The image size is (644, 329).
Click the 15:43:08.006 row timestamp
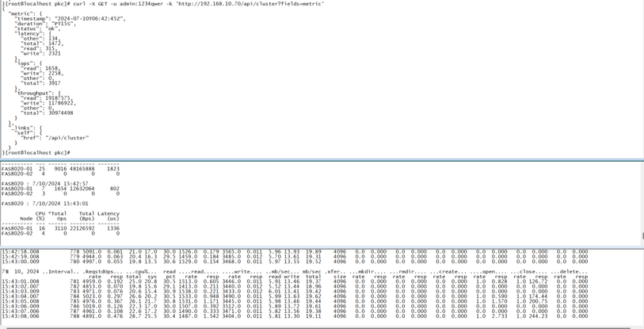21,316
